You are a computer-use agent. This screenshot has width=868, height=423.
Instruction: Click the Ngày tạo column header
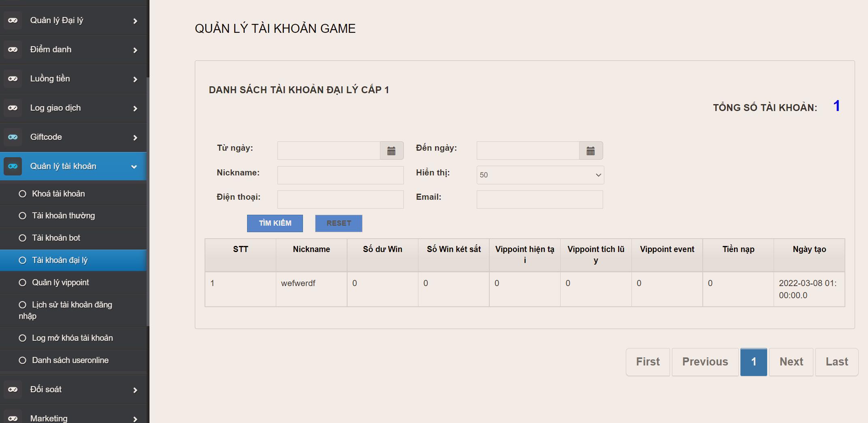809,255
